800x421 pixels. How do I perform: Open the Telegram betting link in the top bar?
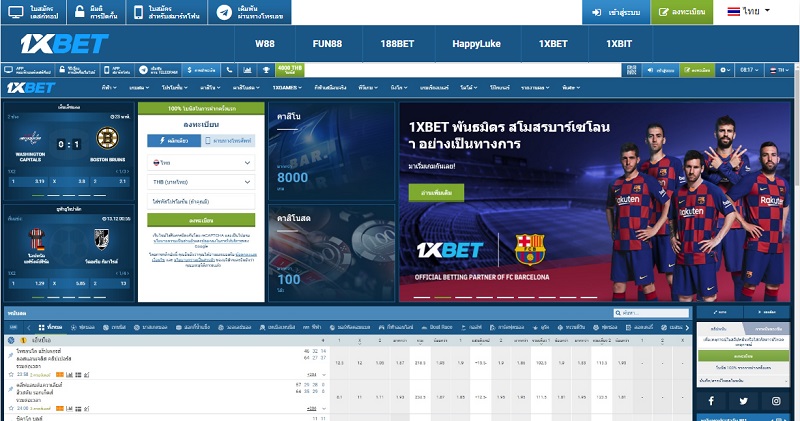(250, 12)
